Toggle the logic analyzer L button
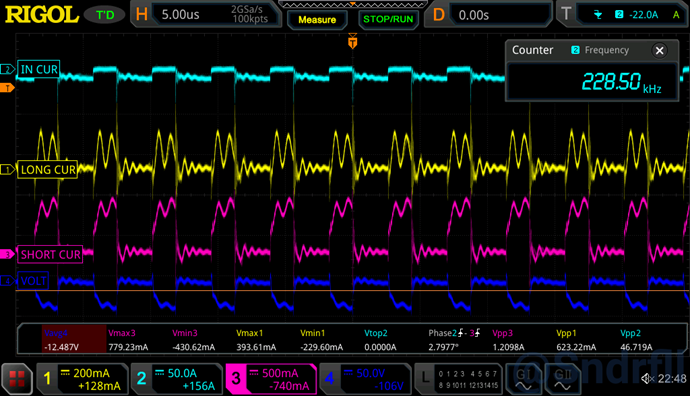This screenshot has height=396, width=690. pos(459,379)
